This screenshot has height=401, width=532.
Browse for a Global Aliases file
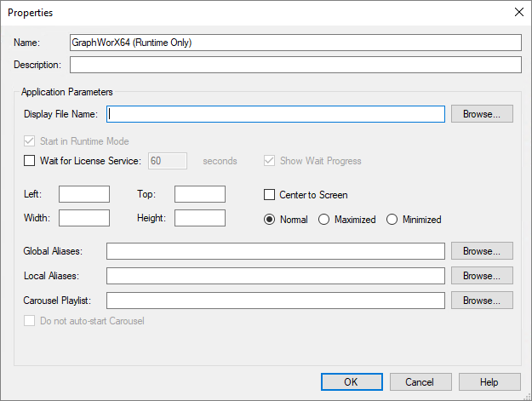pos(482,251)
